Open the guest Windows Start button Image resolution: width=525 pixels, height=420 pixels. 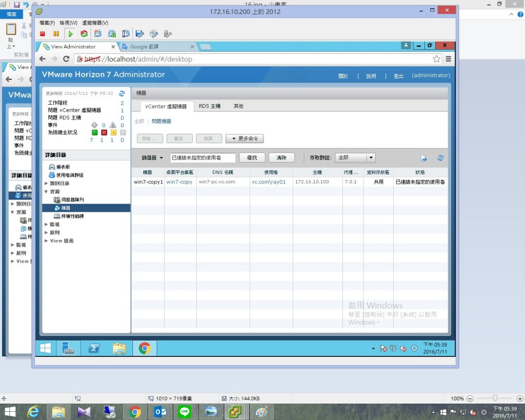(46, 348)
